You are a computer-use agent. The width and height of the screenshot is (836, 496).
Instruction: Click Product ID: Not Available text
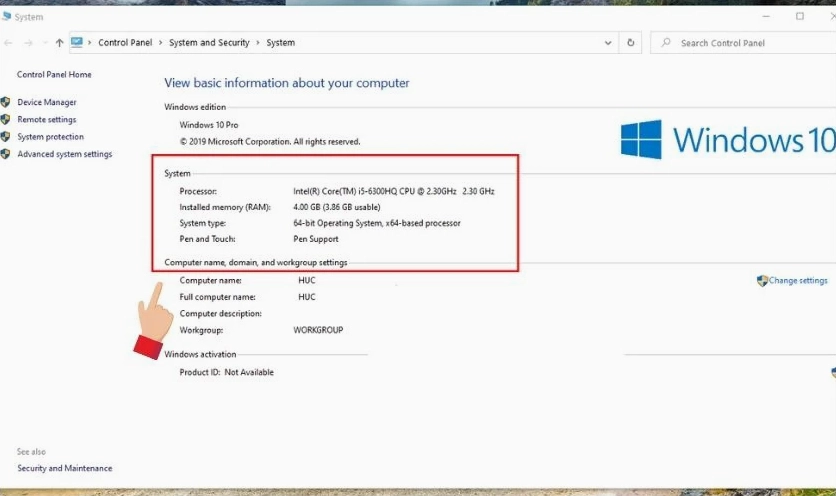(x=227, y=372)
